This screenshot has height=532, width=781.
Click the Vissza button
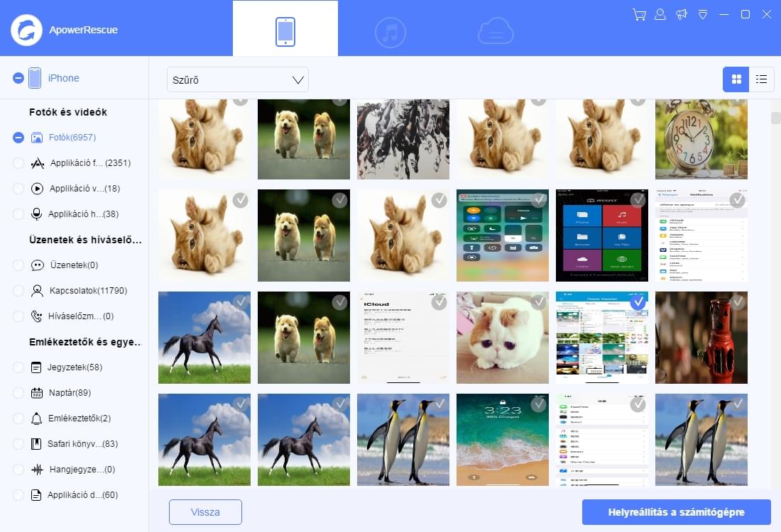tap(205, 512)
